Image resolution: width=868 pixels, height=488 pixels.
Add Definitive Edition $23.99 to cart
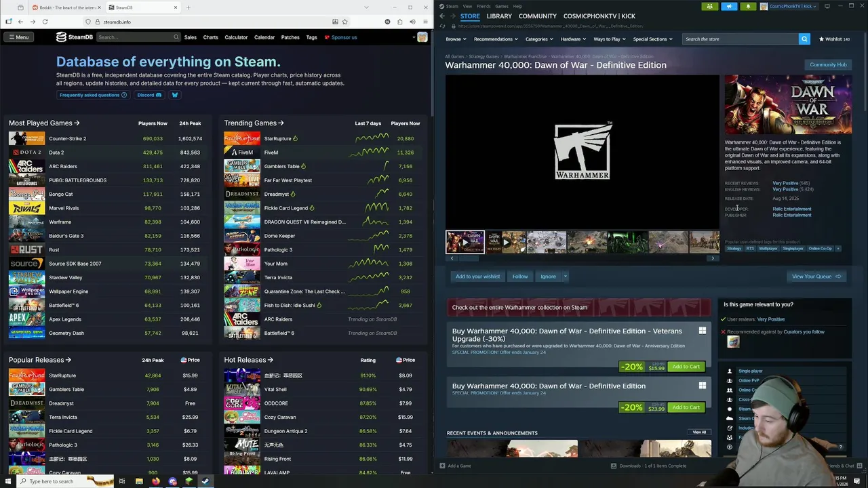686,407
